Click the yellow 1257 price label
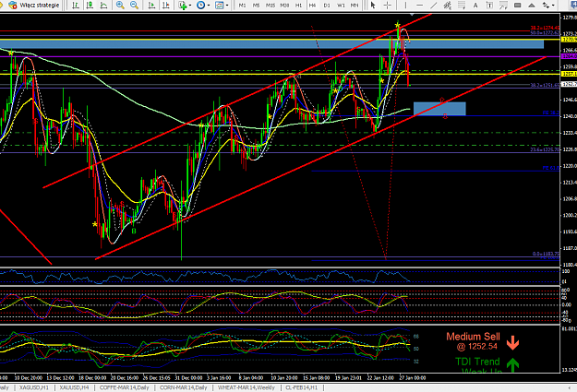The width and height of the screenshot is (577, 392). tap(570, 74)
